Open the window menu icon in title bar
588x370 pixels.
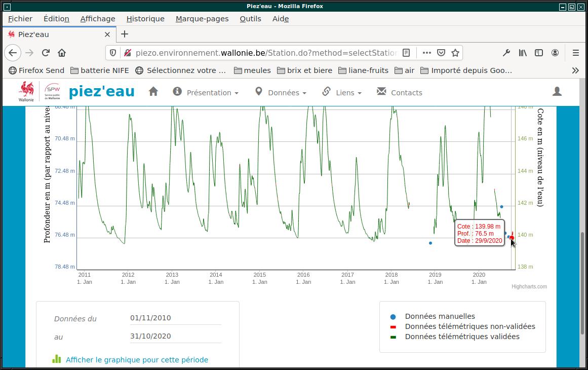coord(7,7)
